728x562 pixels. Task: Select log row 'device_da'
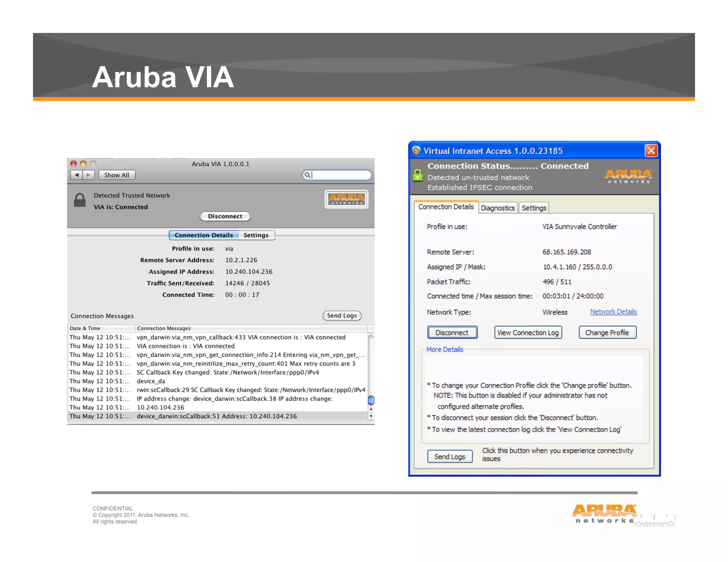tap(217, 381)
